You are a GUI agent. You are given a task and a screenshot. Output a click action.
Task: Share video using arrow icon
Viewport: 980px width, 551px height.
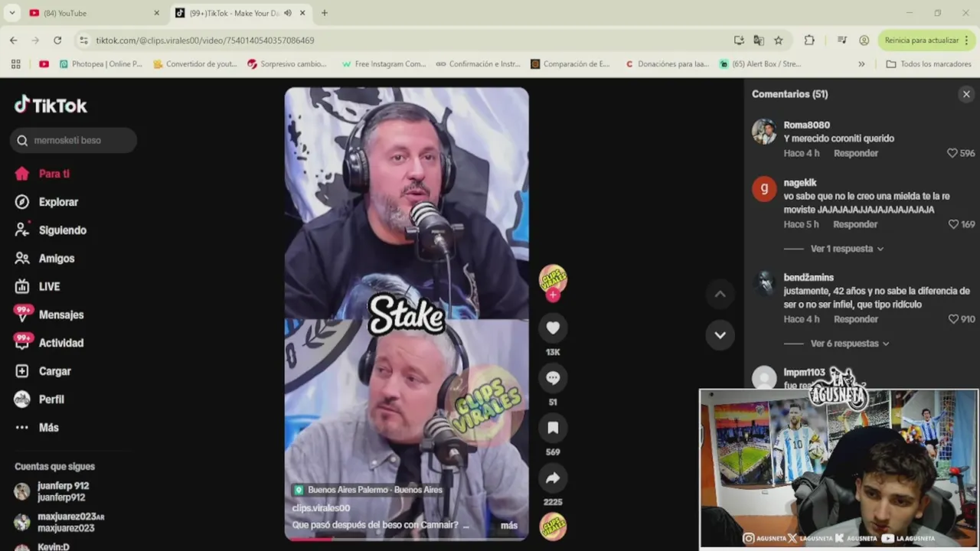(553, 478)
